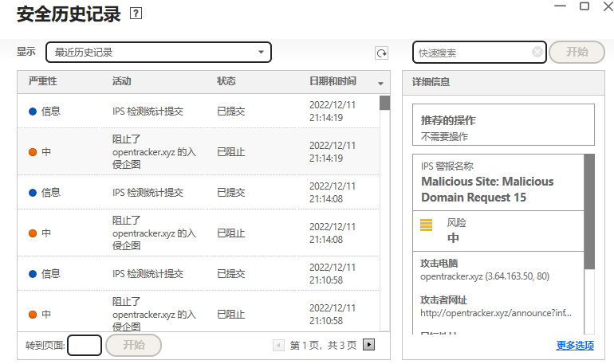This screenshot has width=614, height=364.
Task: Sort by the 日期和时间 column header
Action: point(333,81)
